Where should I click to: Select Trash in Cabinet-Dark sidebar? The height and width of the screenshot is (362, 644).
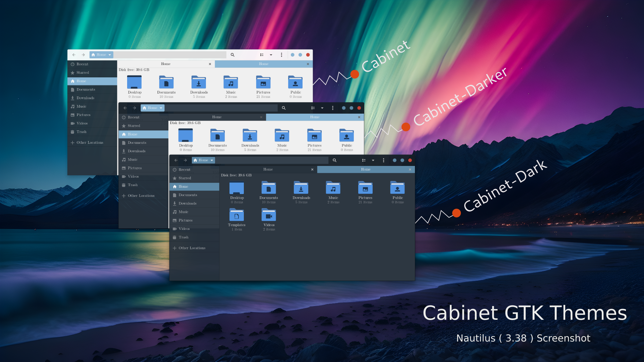(x=195, y=237)
